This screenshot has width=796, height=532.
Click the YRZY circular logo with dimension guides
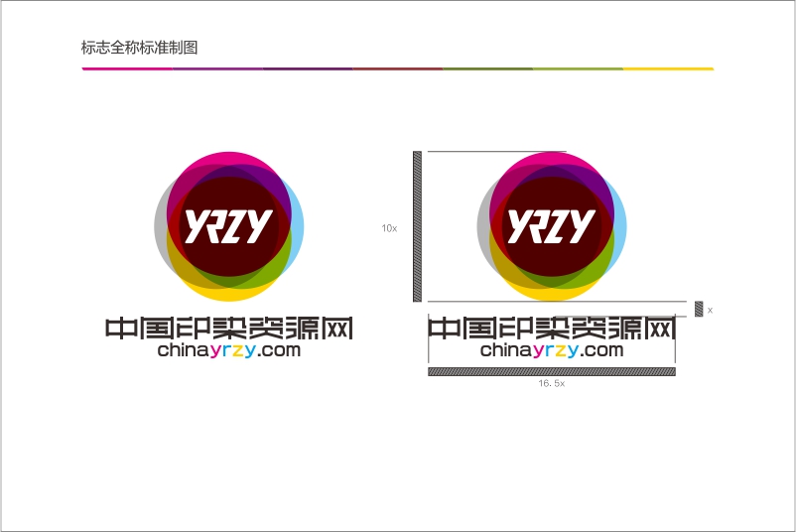(x=552, y=226)
